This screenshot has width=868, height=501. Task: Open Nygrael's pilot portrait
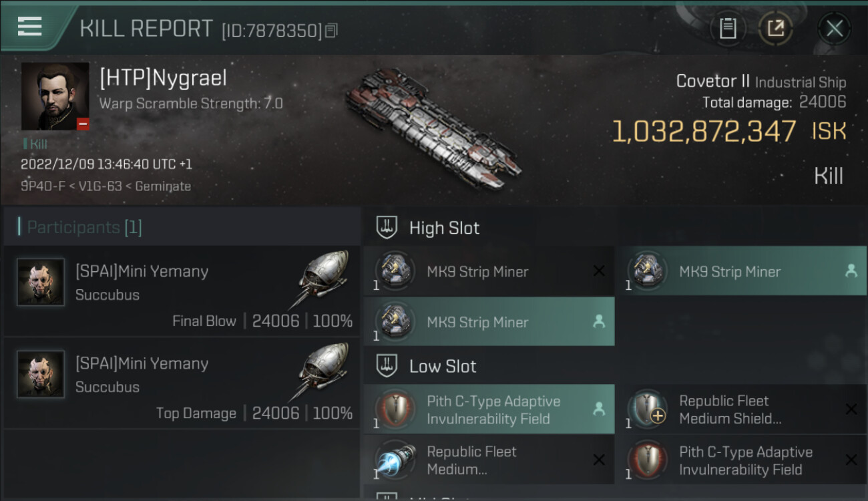pos(55,96)
